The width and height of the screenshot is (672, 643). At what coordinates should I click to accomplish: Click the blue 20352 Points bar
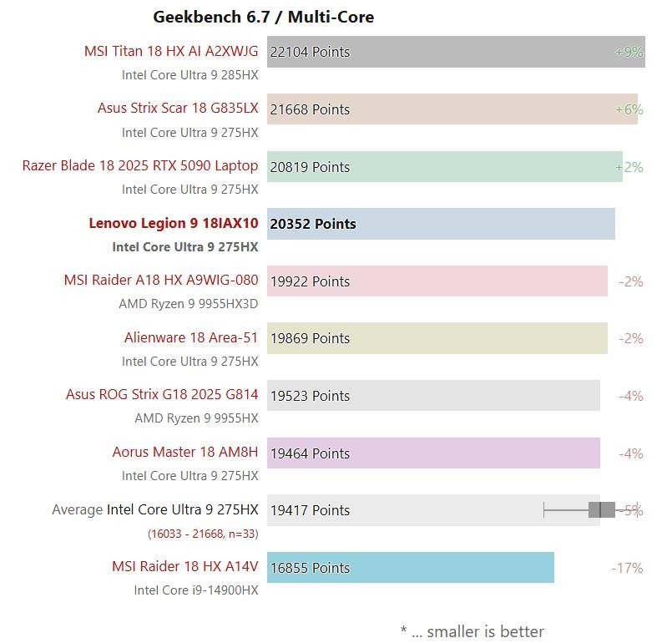coord(441,224)
